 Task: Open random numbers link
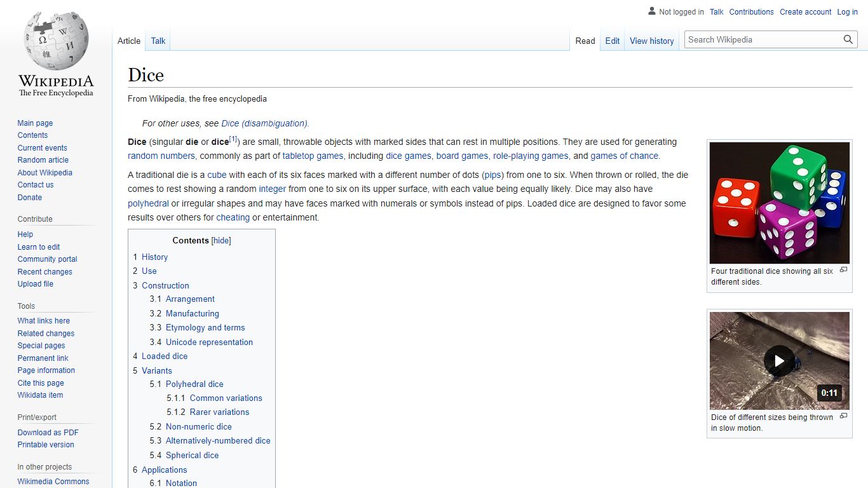coord(161,156)
